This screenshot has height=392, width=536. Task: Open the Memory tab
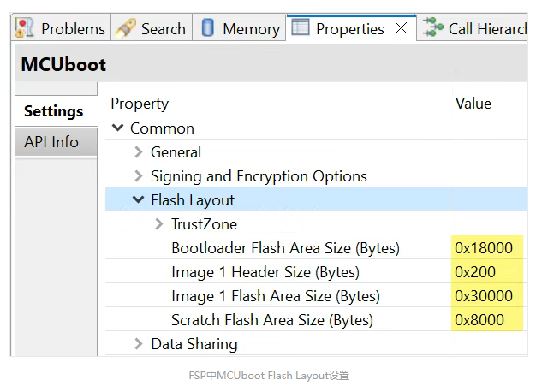click(239, 28)
